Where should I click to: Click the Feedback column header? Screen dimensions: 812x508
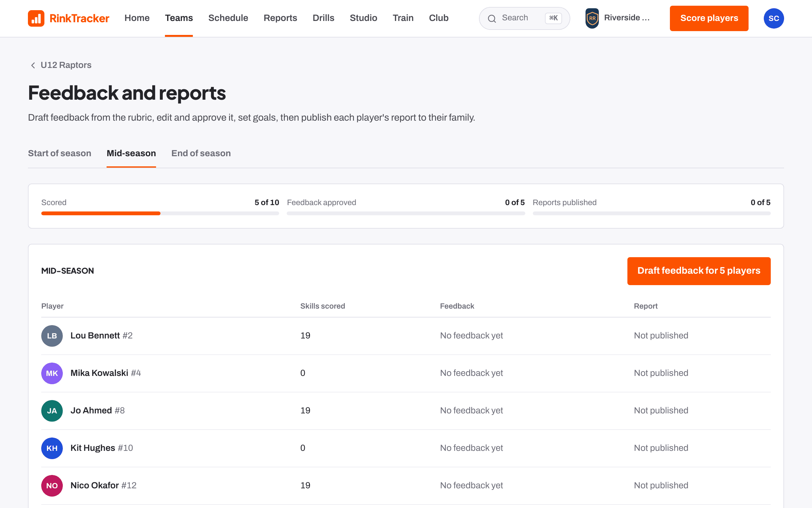click(x=457, y=306)
